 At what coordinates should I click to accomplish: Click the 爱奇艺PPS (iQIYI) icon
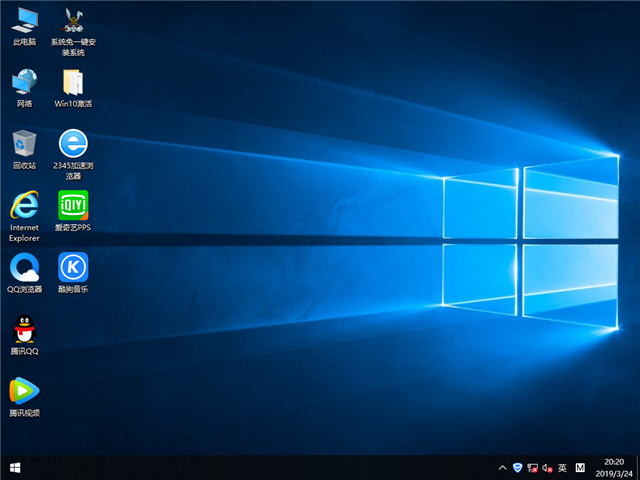73,205
